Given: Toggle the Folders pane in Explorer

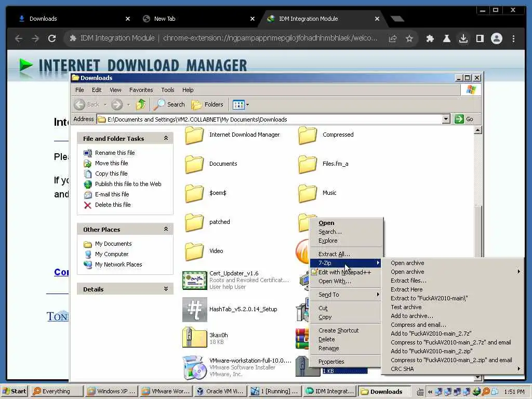Looking at the screenshot, I should pyautogui.click(x=208, y=104).
